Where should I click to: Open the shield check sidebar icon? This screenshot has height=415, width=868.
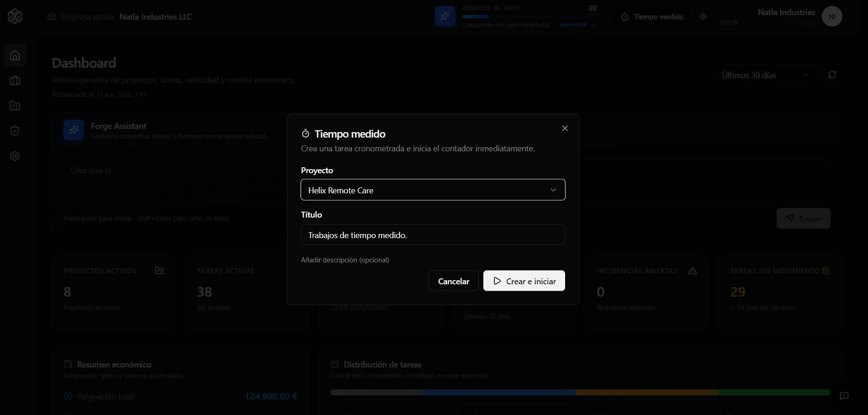coord(15,131)
